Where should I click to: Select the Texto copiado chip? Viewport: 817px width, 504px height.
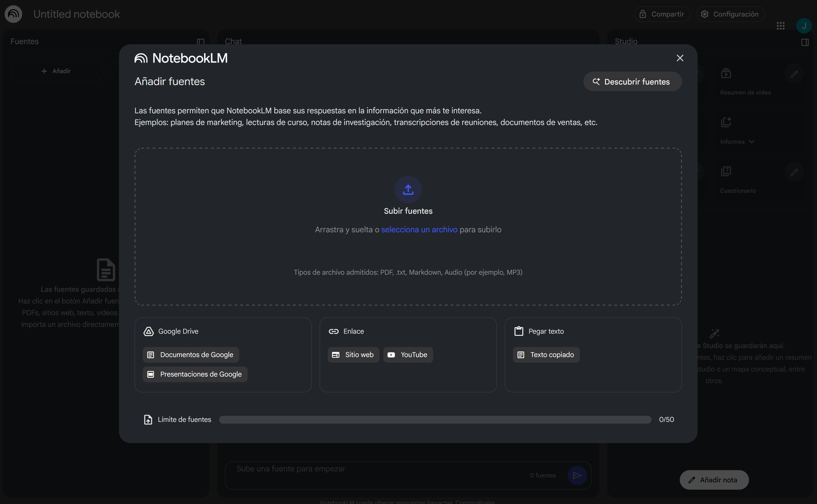click(546, 354)
